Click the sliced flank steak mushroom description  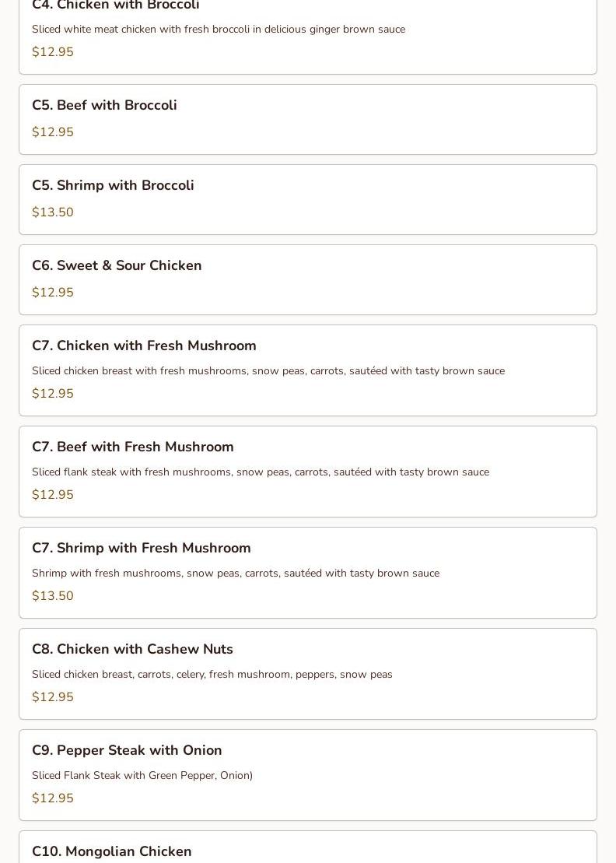pos(261,472)
